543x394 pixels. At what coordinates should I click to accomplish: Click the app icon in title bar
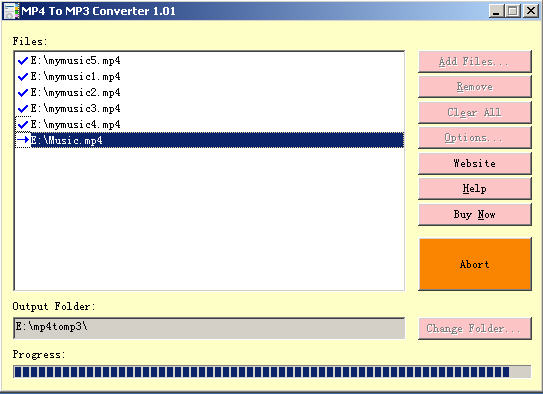click(11, 10)
